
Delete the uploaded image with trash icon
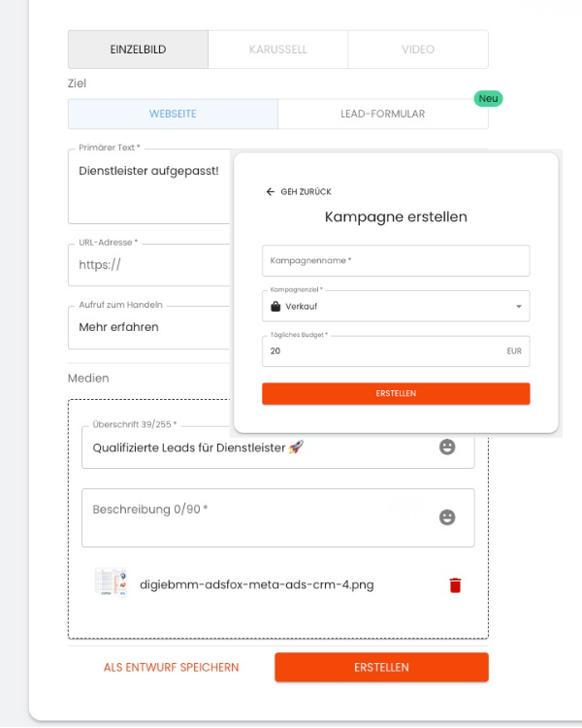(455, 584)
